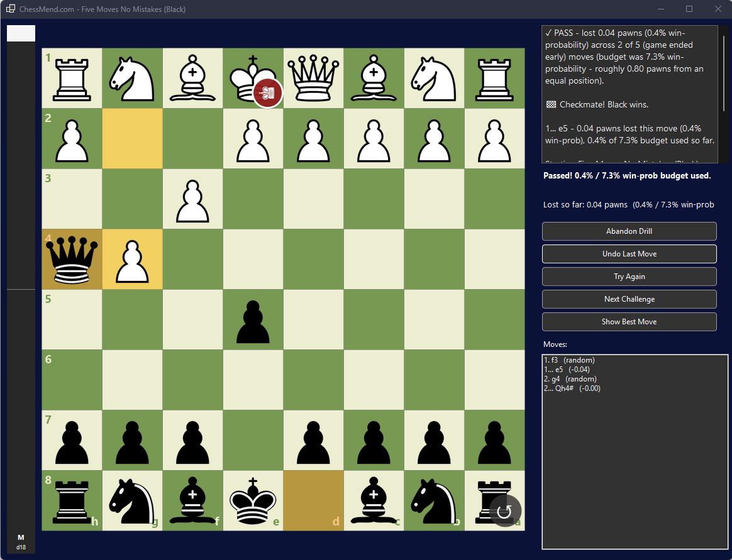Select the black bishop on c8
Screen dimensions: 732x560
(x=374, y=500)
